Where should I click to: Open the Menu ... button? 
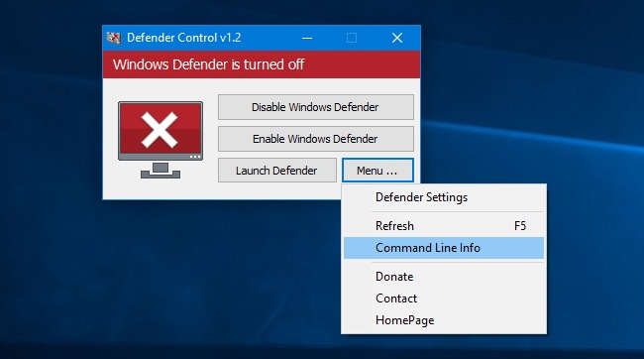click(x=377, y=171)
